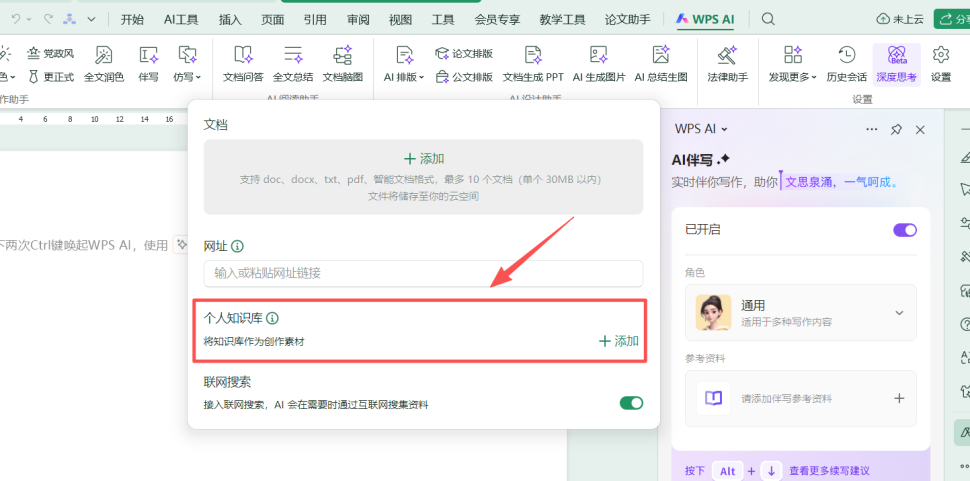Launch 文档生成 PPT

coord(533,64)
